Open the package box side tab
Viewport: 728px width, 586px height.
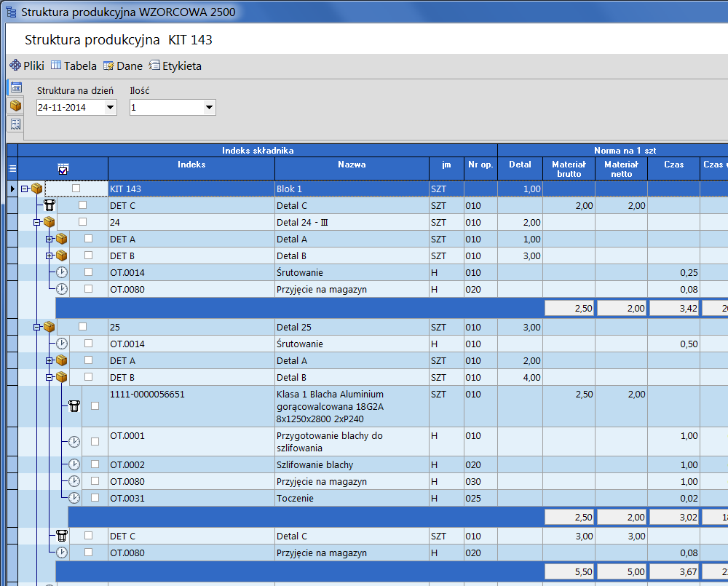pyautogui.click(x=16, y=106)
